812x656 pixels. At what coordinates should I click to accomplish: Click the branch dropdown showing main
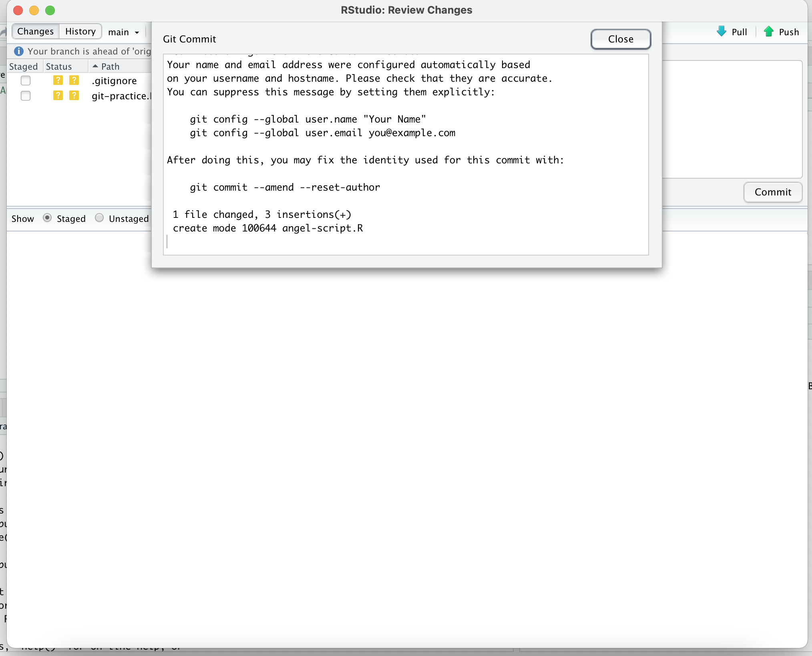(123, 32)
